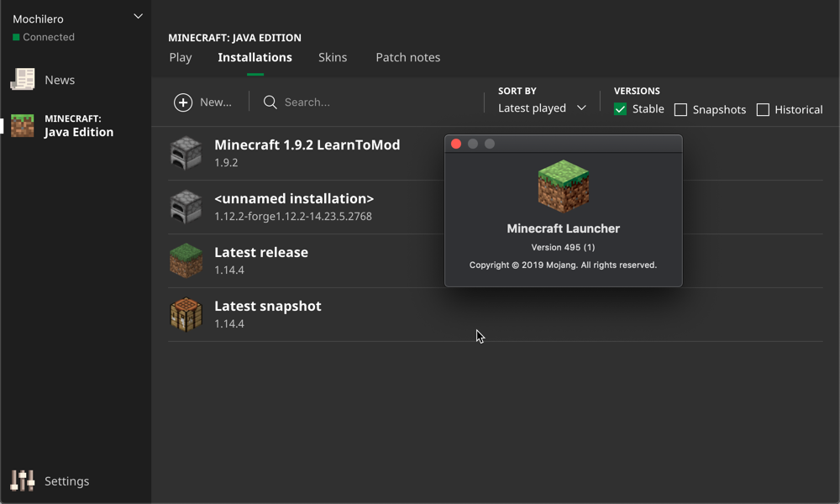840x504 pixels.
Task: Enable the Snapshots versions checkbox
Action: [680, 110]
